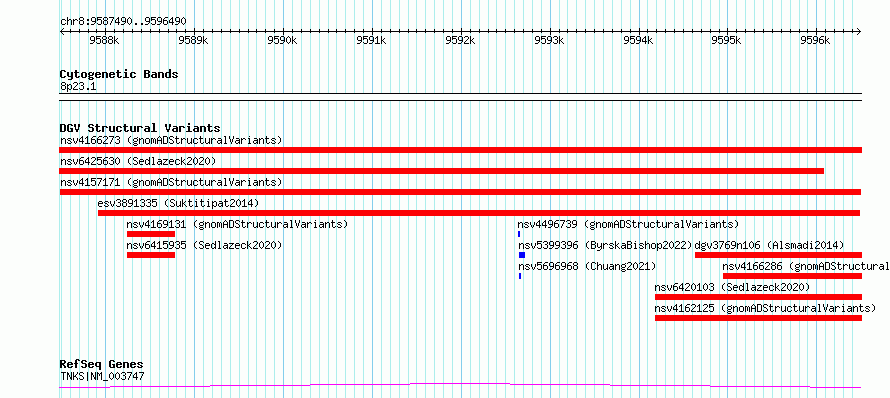Click the red bar under nsv6420103
Viewport: 890px width, 398px height.
tap(758, 297)
